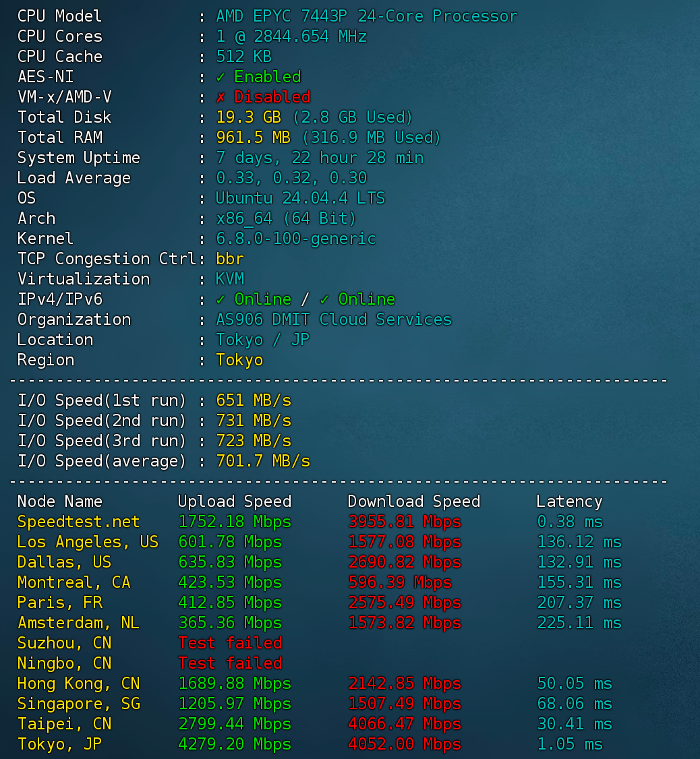
Task: Click Test failed in the Suzhou row
Action: [x=230, y=643]
